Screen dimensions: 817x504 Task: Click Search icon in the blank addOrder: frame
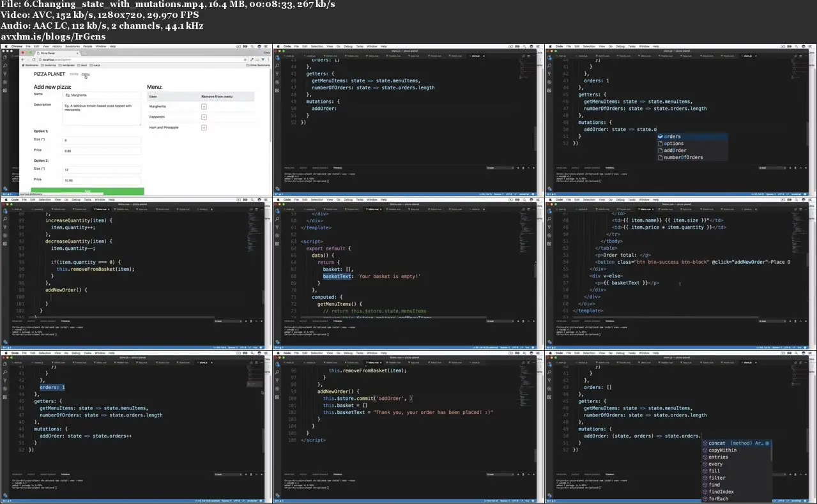coord(277,66)
